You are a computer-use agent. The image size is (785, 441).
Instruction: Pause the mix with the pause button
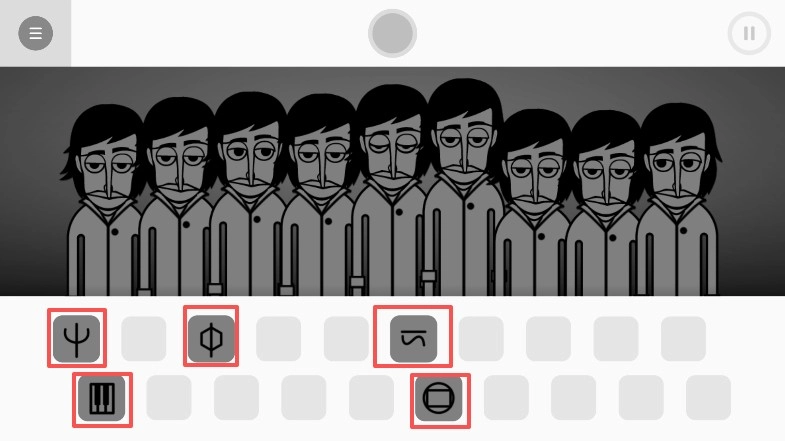pos(749,34)
